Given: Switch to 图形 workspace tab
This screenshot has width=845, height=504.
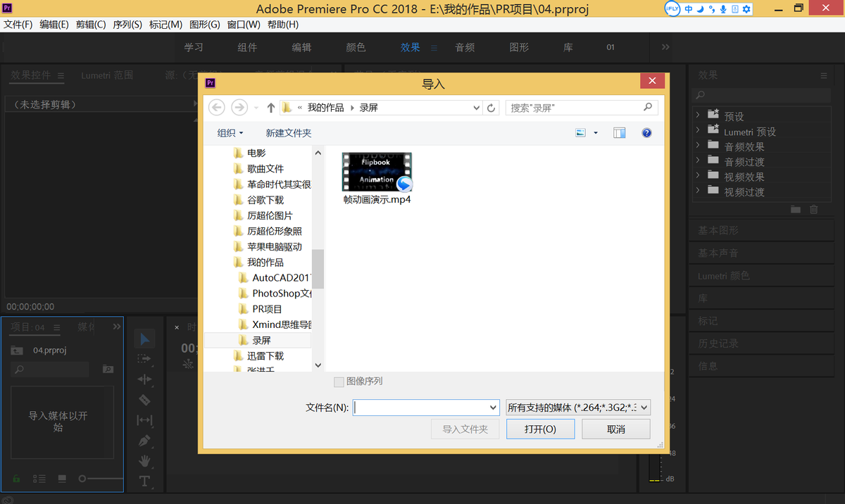Looking at the screenshot, I should click(519, 47).
